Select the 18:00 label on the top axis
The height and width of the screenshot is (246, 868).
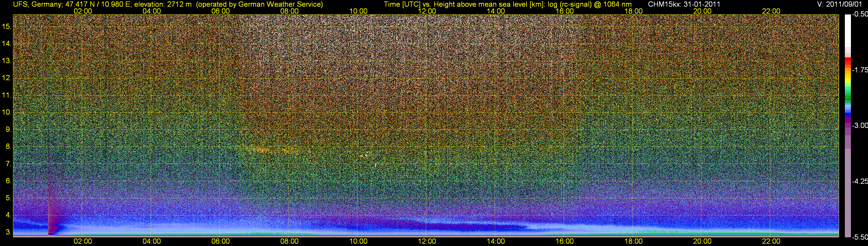pyautogui.click(x=633, y=11)
